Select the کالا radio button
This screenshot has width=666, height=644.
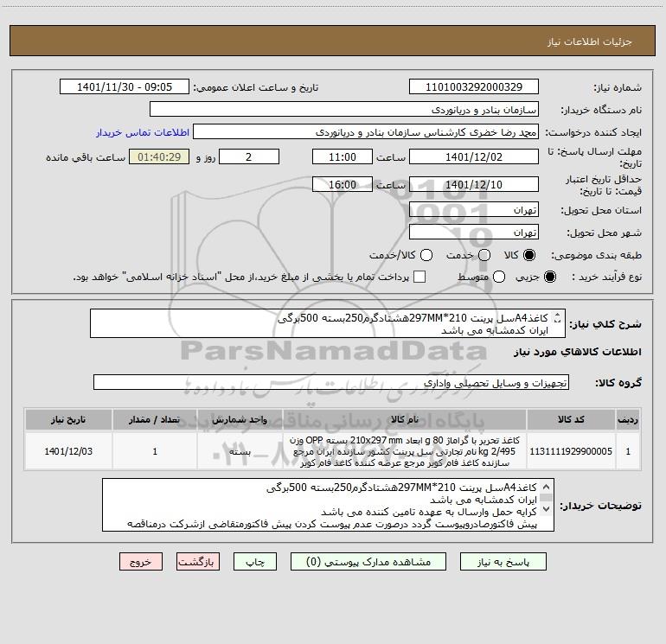(529, 255)
